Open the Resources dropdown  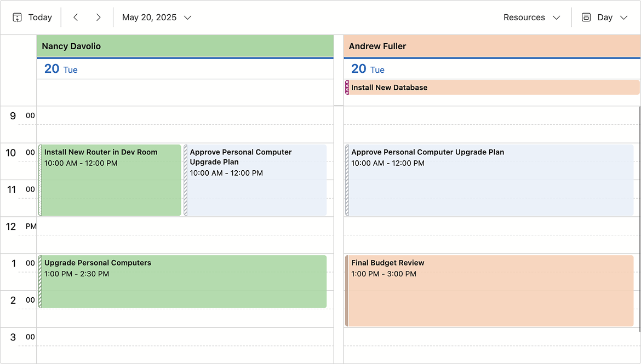pos(531,17)
